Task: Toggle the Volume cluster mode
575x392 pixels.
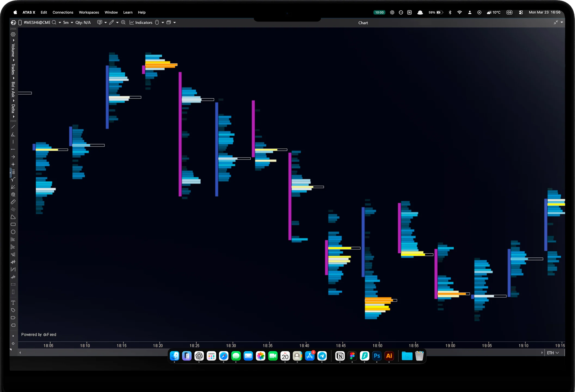Action: (x=13, y=50)
